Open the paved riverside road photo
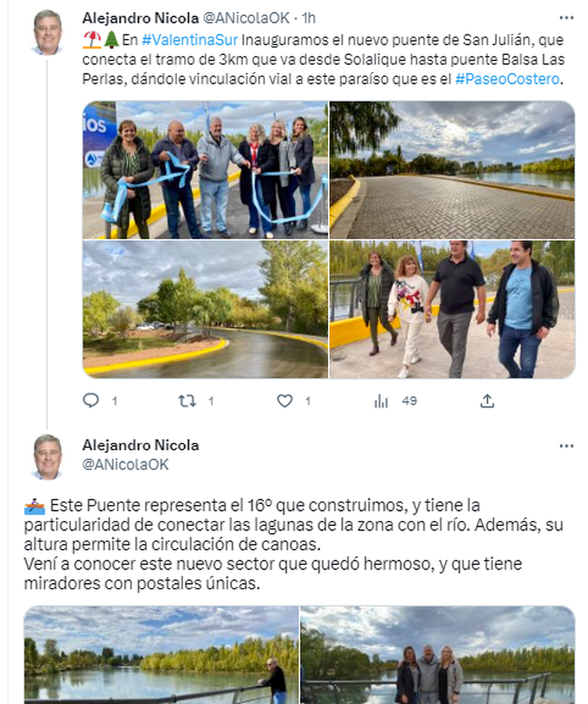The image size is (588, 704). click(452, 170)
